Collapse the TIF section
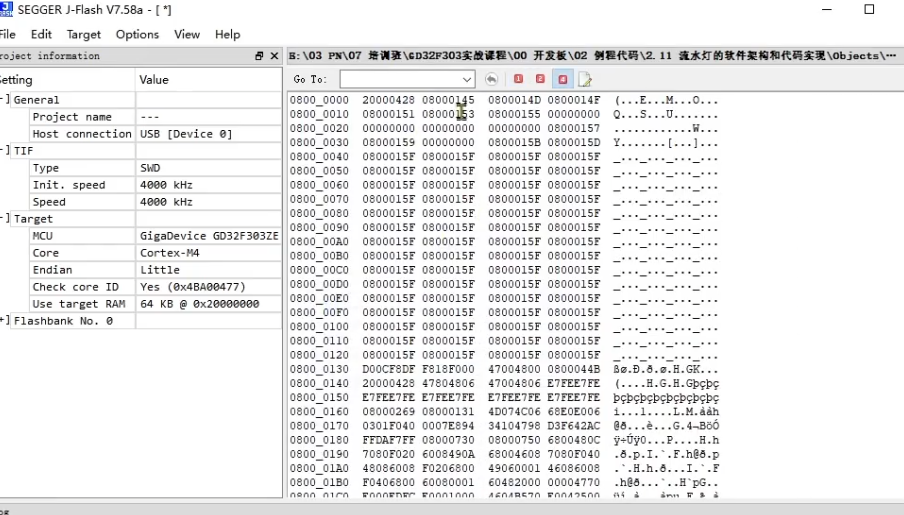Screen dimensions: 904x515 click(x=4, y=150)
